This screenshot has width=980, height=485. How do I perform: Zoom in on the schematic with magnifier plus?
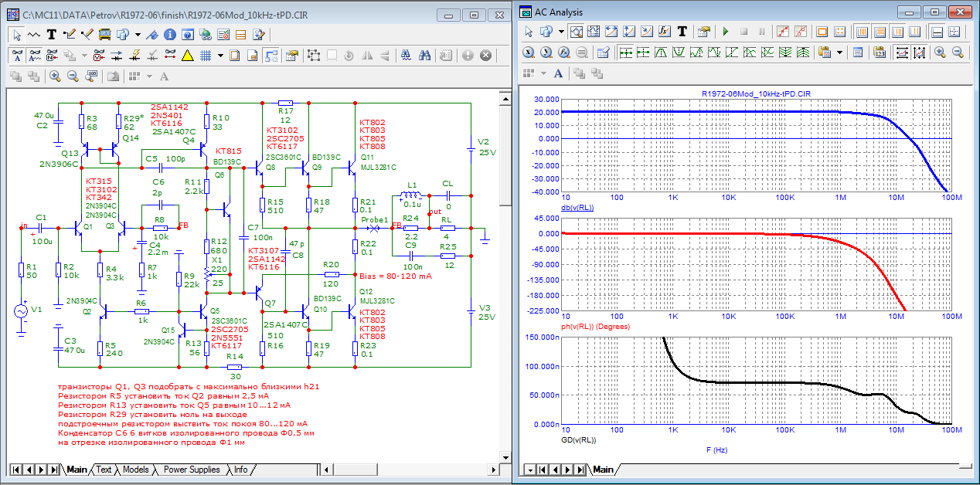coord(55,76)
